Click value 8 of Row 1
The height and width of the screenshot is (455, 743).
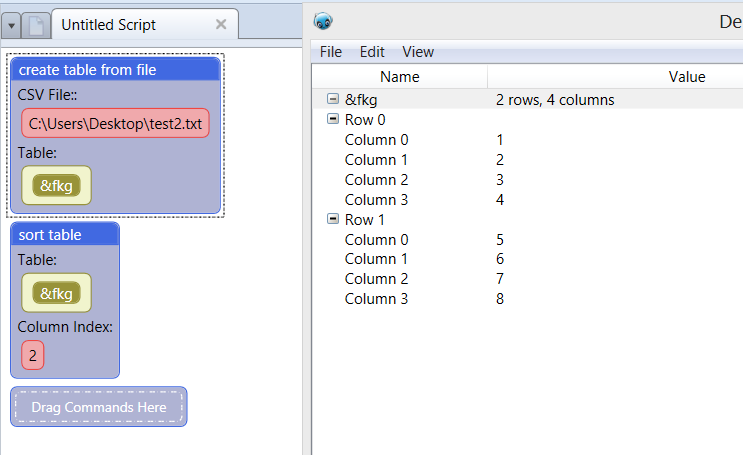499,299
